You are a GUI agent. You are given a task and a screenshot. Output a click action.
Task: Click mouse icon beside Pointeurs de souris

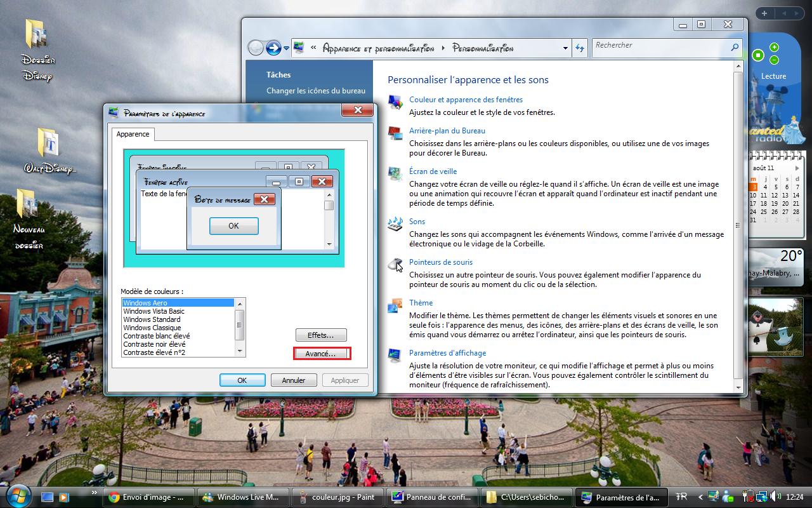[395, 264]
